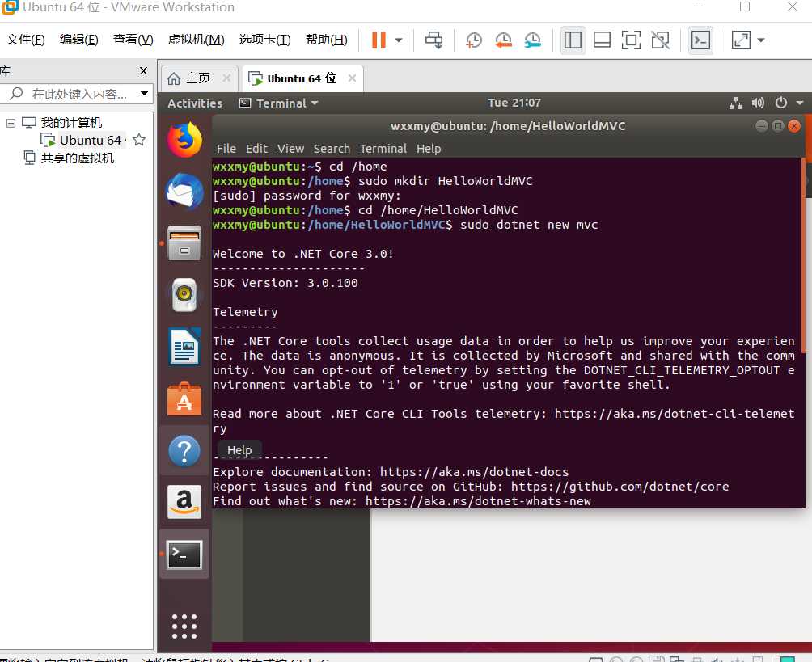812x662 pixels.
Task: Click the Tue 21:07 clock
Action: tap(514, 103)
